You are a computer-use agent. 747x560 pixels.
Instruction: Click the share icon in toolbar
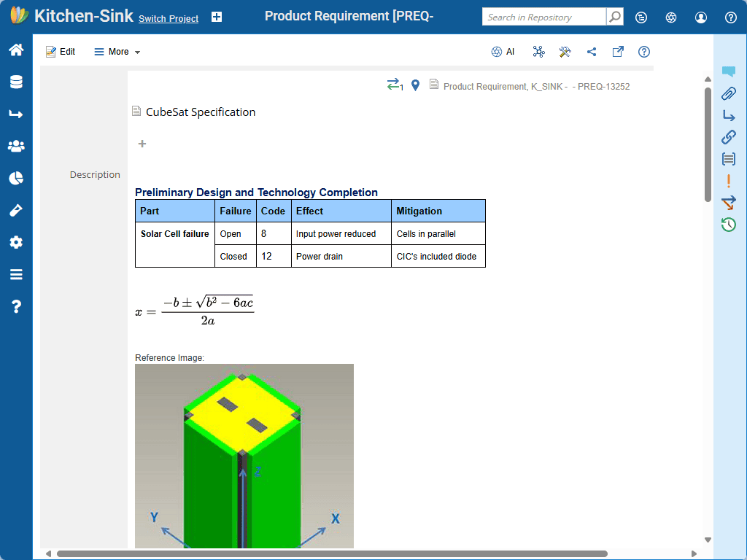pyautogui.click(x=592, y=52)
